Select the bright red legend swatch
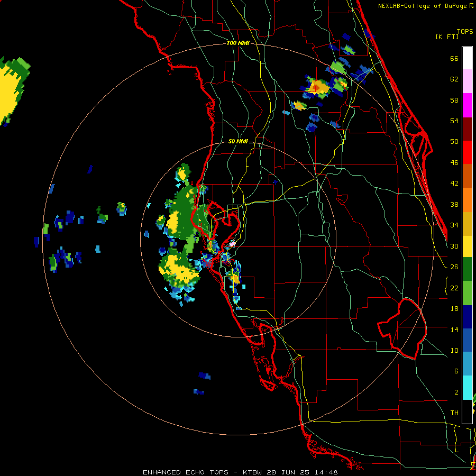 (467, 152)
